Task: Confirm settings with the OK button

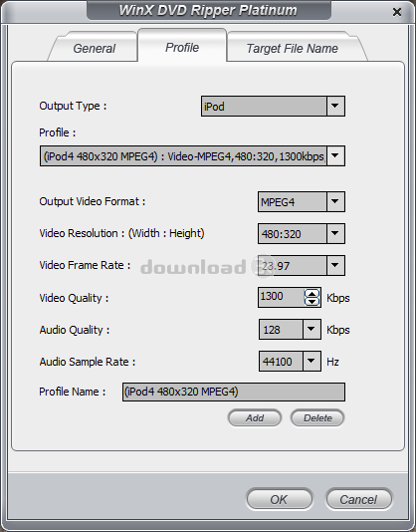Action: (280, 499)
